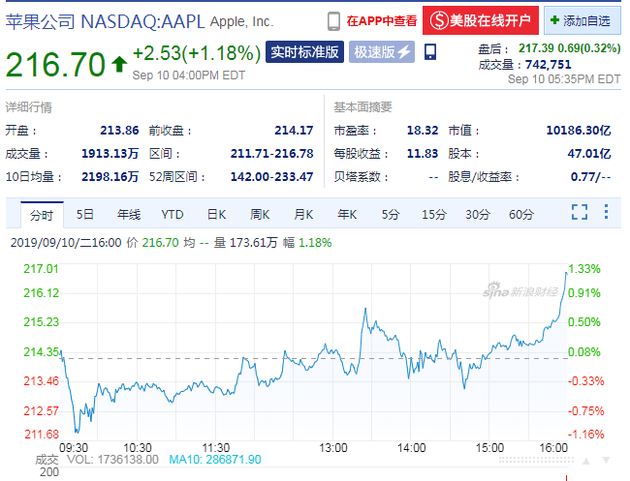Click the 美股在线开户 red button
Screen dimensions: 630x481
(x=481, y=20)
